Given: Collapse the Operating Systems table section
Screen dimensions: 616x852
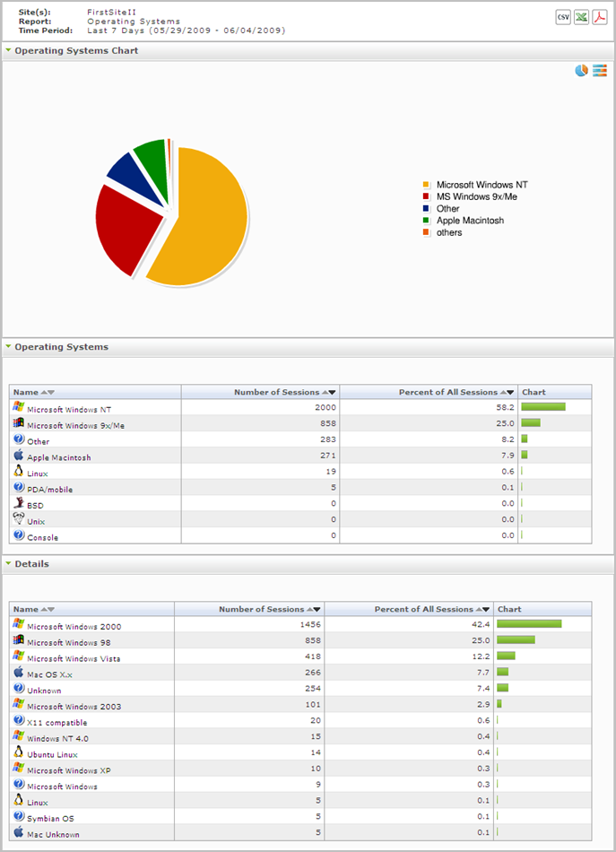Looking at the screenshot, I should tap(8, 346).
